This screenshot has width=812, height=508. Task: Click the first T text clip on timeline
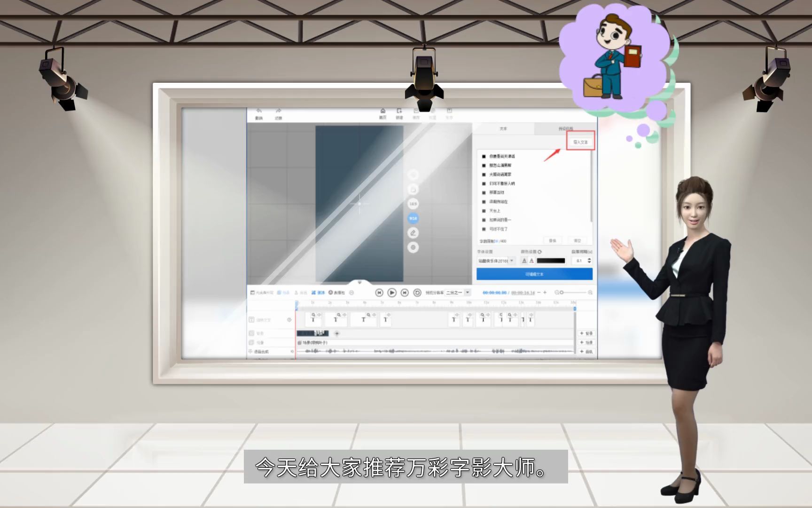point(313,320)
